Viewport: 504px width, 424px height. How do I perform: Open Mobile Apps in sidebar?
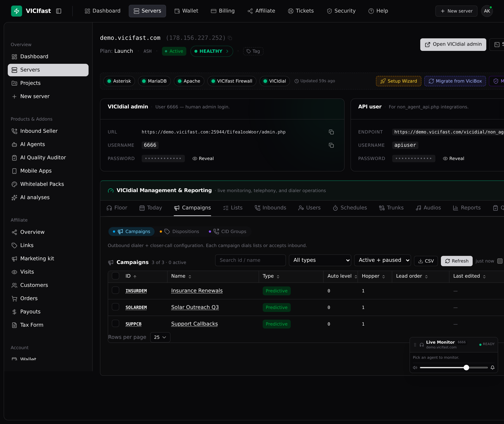pyautogui.click(x=48, y=171)
